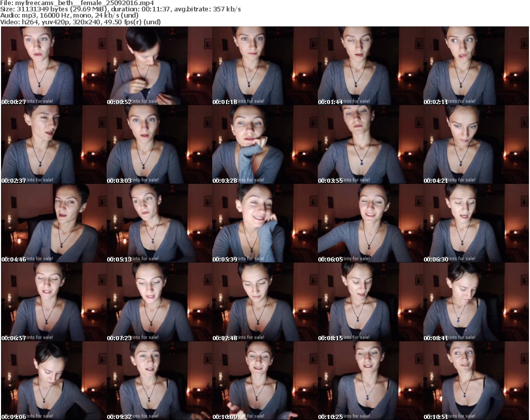Select the thumbnail at 00:07:23
This screenshot has height=420, width=530.
159,302
